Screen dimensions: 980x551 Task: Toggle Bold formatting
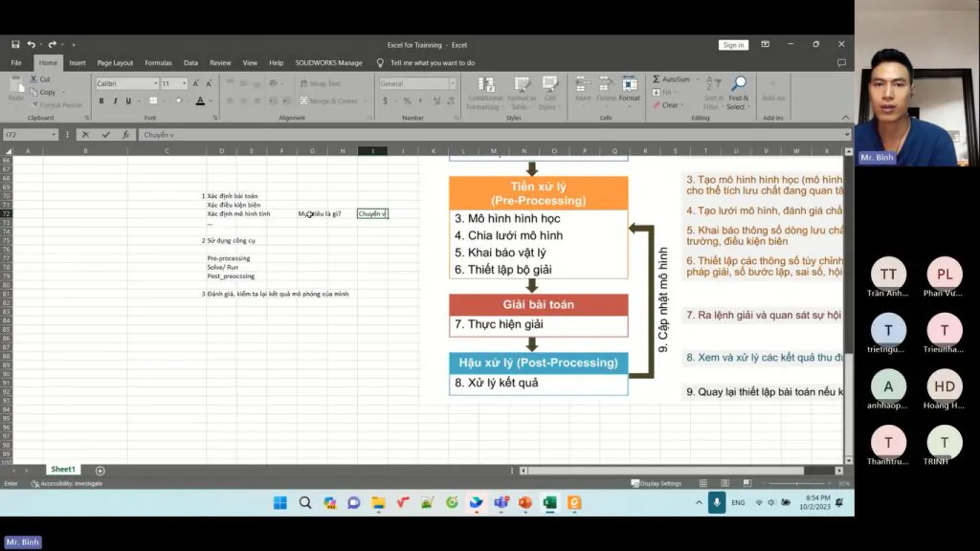click(101, 100)
